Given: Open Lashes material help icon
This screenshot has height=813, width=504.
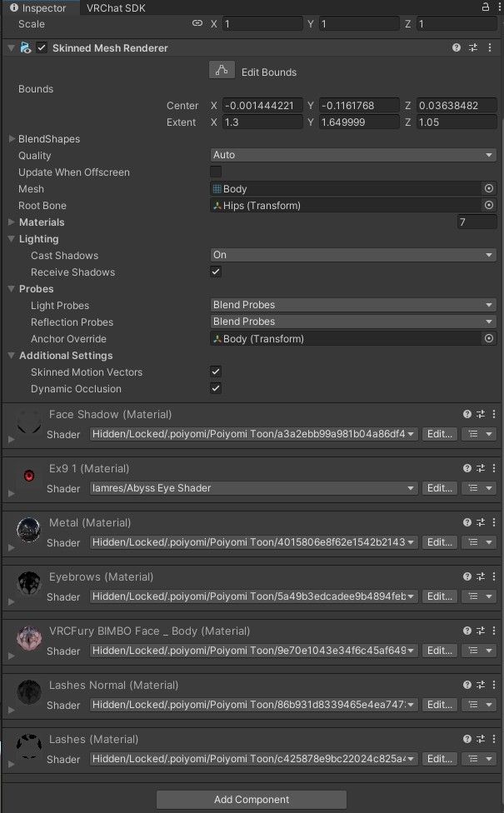Looking at the screenshot, I should tap(467, 738).
